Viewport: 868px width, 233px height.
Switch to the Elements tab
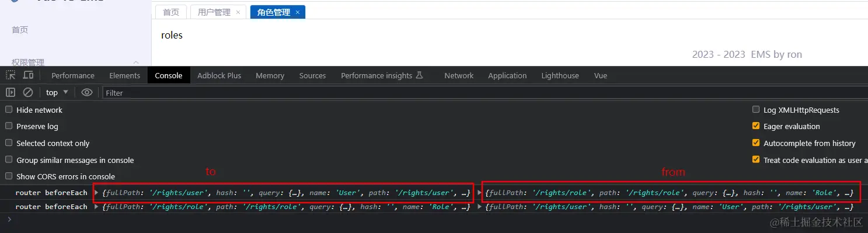pyautogui.click(x=124, y=75)
